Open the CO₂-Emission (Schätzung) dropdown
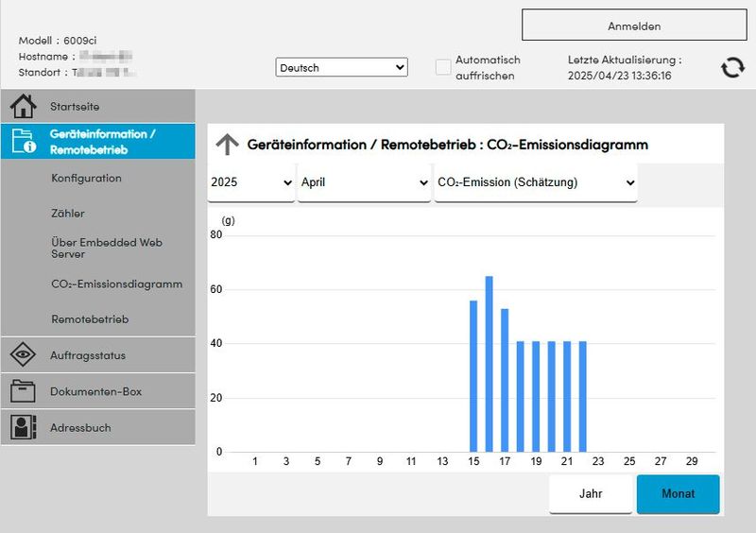The height and width of the screenshot is (533, 756). click(x=536, y=182)
